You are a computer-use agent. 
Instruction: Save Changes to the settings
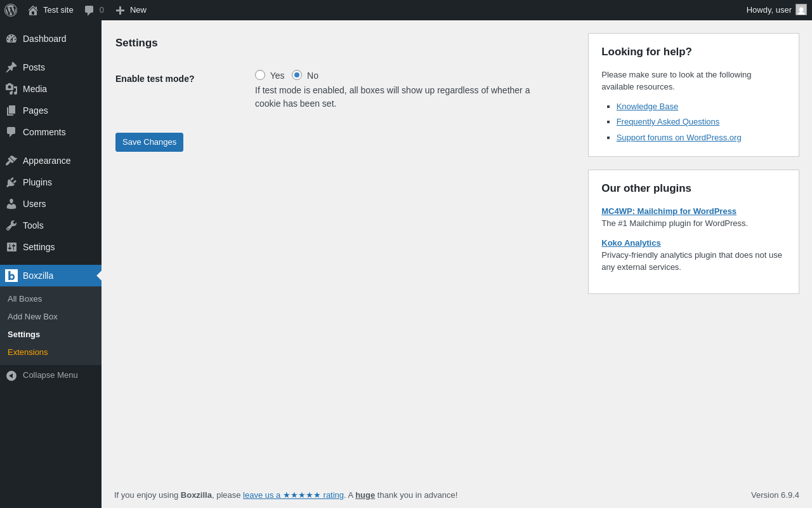(149, 142)
